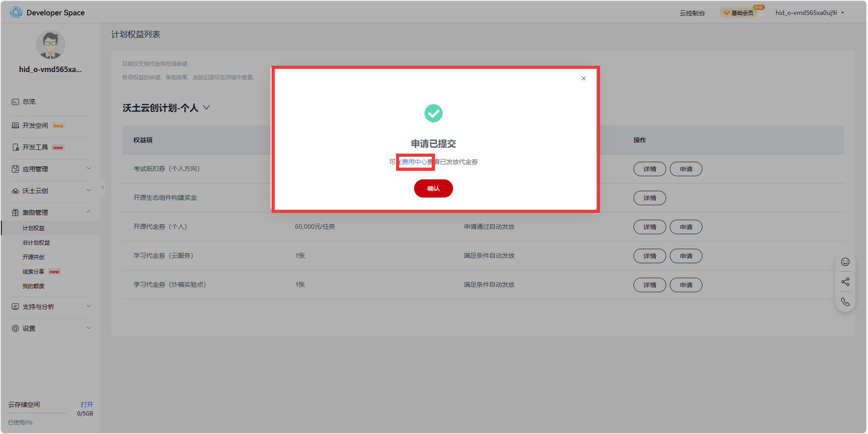Click the user avatar in sidebar
Screen dimensions: 868x434
(50, 45)
